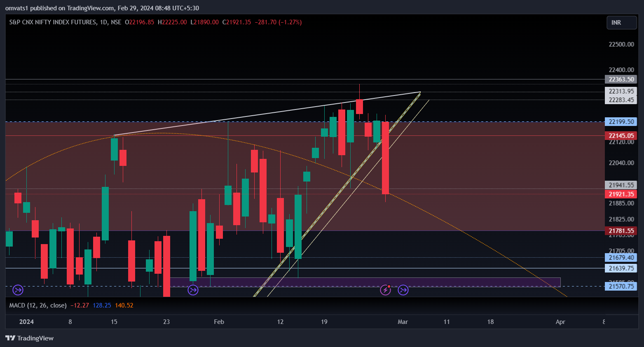The height and width of the screenshot is (347, 644).
Task: Click the 22313.95 price label
Action: point(621,91)
